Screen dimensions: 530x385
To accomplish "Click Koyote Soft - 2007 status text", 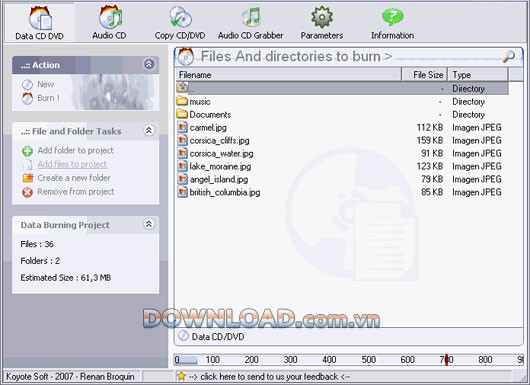I will pos(70,377).
